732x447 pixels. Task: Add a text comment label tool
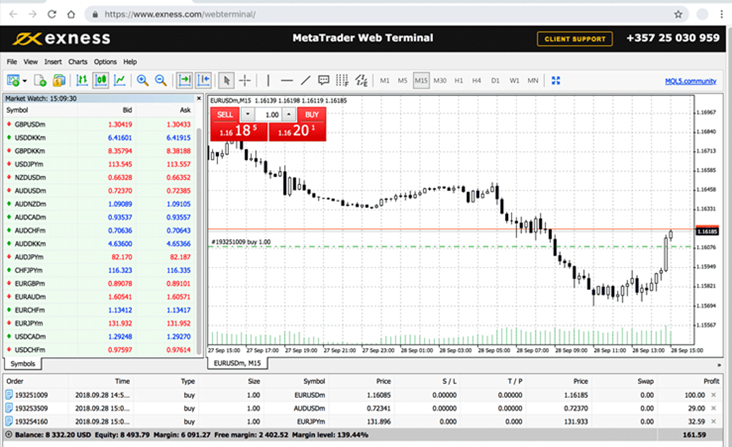(324, 81)
